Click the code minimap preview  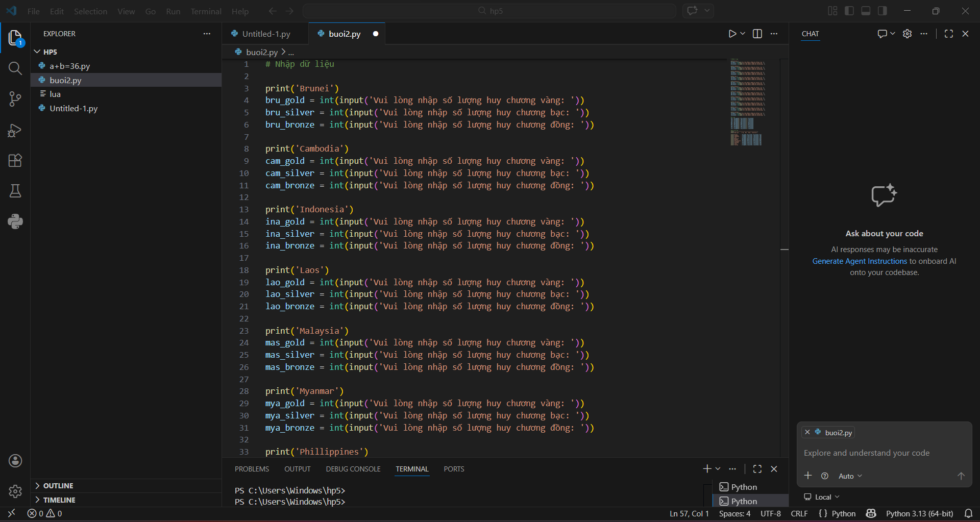[748, 102]
